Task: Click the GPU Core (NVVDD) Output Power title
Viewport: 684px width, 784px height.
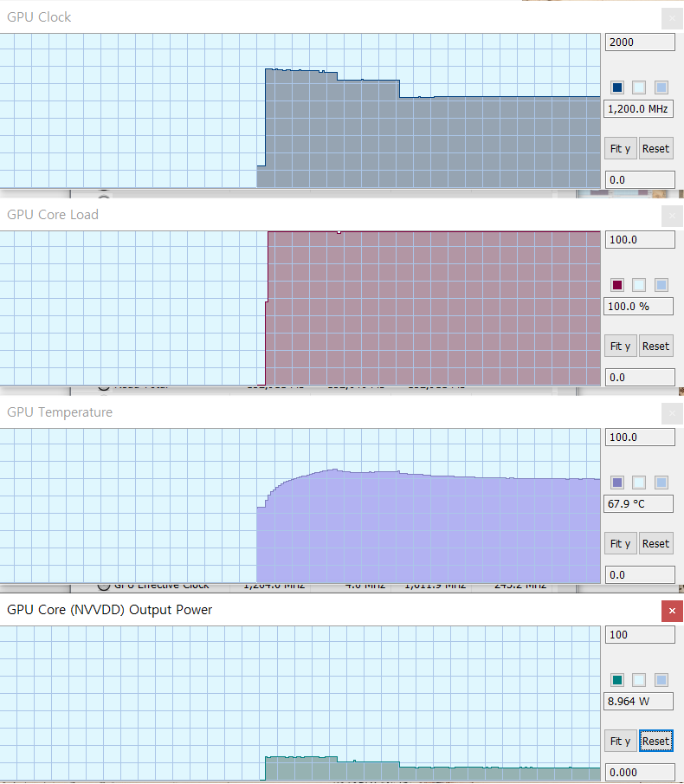Action: (109, 610)
